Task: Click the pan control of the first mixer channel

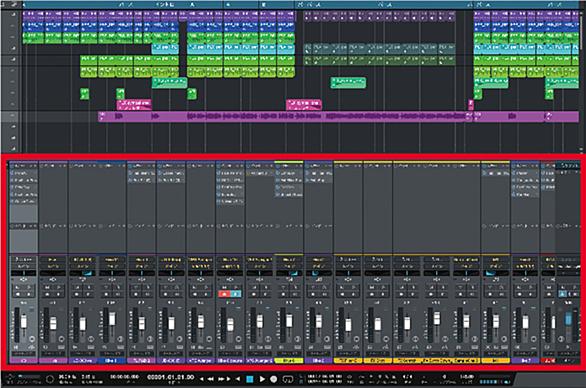Action: [24, 273]
